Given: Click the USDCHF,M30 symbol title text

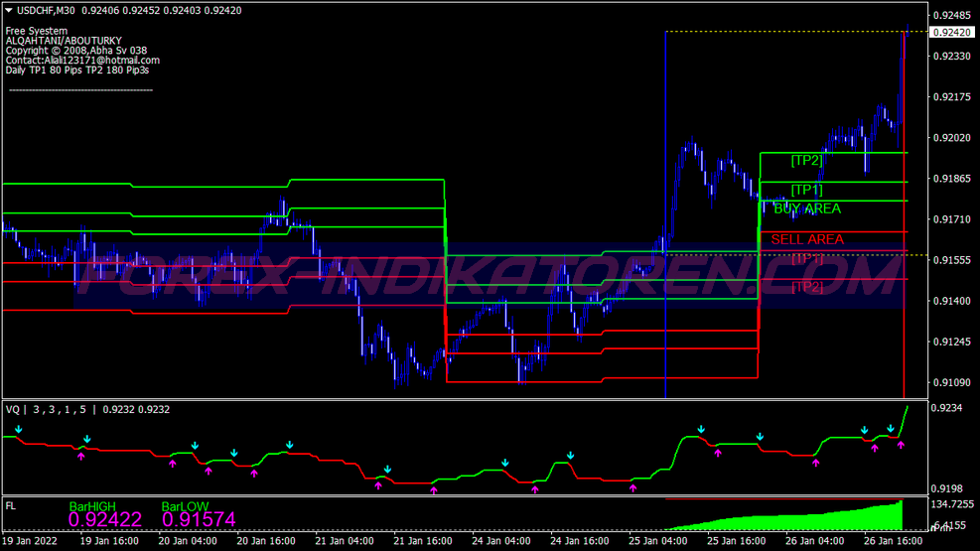Looking at the screenshot, I should (46, 10).
